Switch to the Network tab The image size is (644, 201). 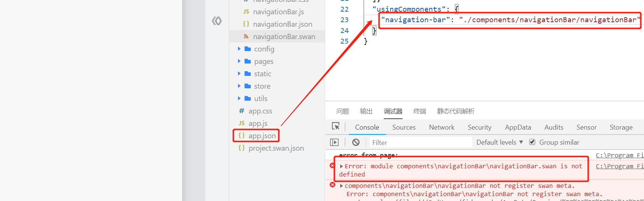point(442,127)
